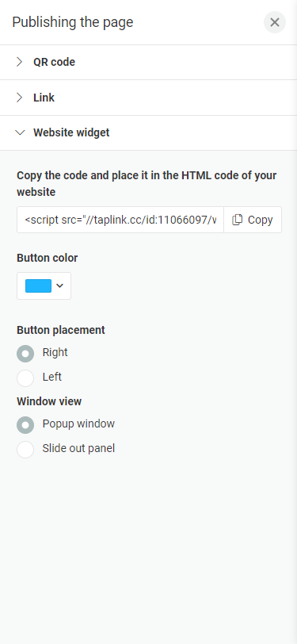The image size is (297, 644).
Task: Select Right button placement radio
Action: [x=25, y=354]
